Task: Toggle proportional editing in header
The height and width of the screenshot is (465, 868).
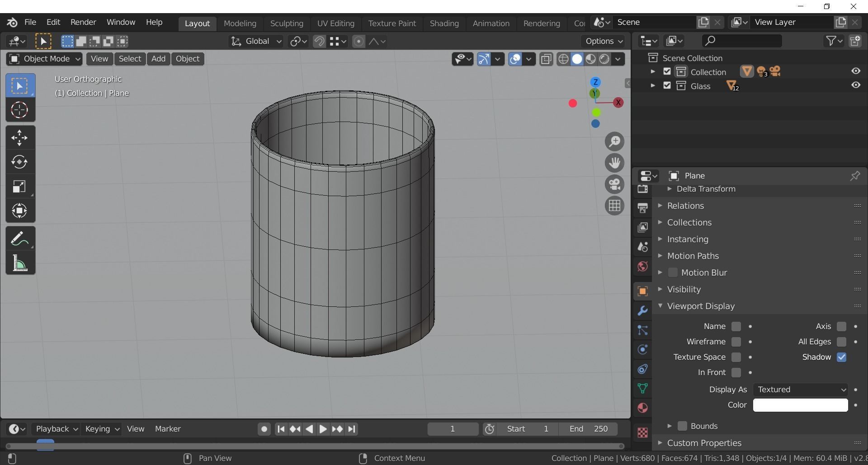Action: tap(359, 42)
